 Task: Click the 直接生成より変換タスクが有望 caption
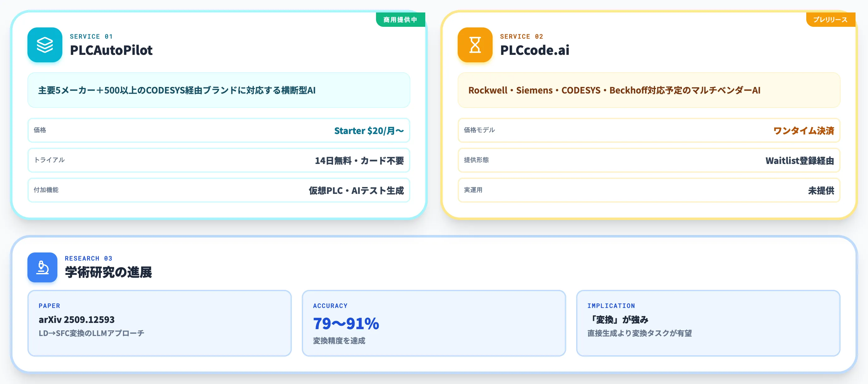pyautogui.click(x=639, y=333)
